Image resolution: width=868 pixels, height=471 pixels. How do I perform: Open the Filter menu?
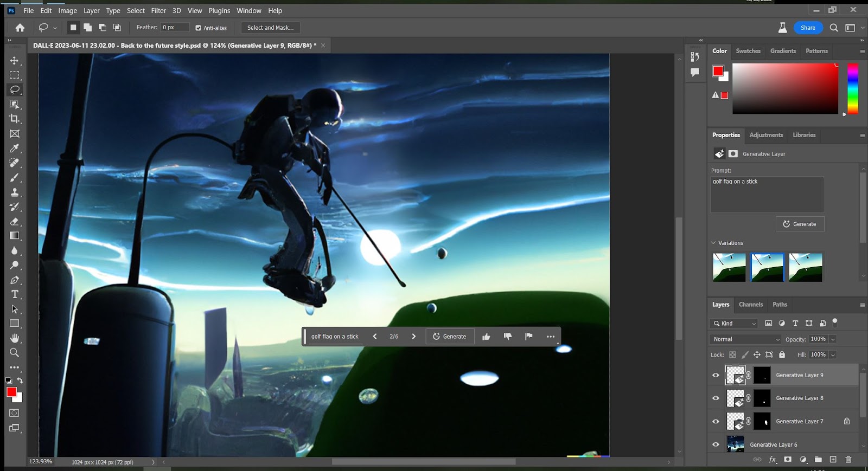158,10
